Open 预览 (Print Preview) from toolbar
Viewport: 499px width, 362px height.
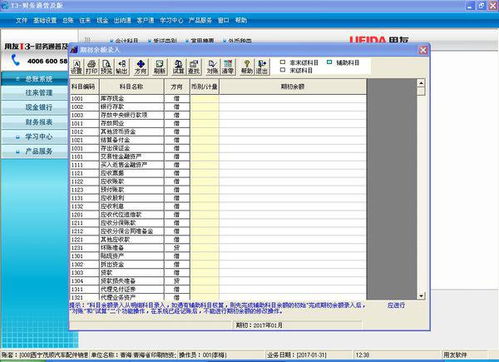coord(106,67)
